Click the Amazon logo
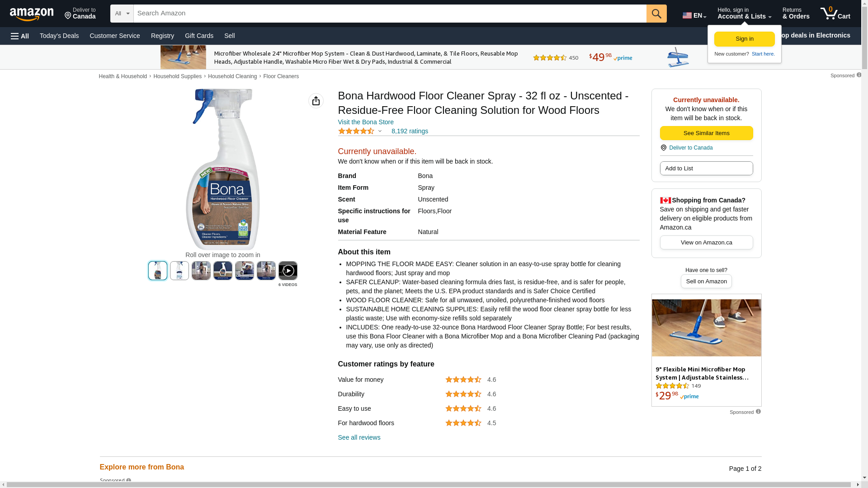Viewport: 868px width, 488px height. 32,14
